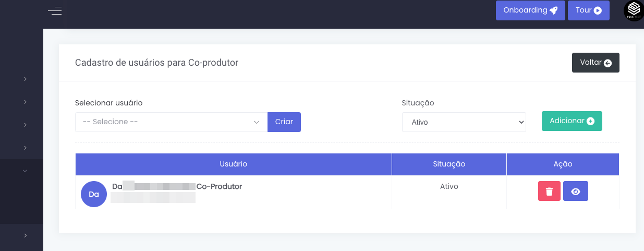Toggle the hamburger sidebar menu icon

pos(55,10)
